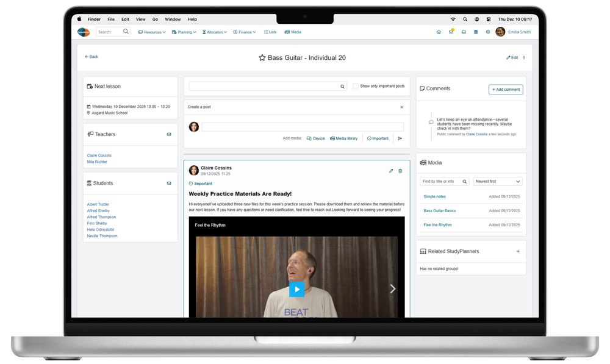The image size is (610, 364).
Task: Open the Lists menu item
Action: [270, 32]
